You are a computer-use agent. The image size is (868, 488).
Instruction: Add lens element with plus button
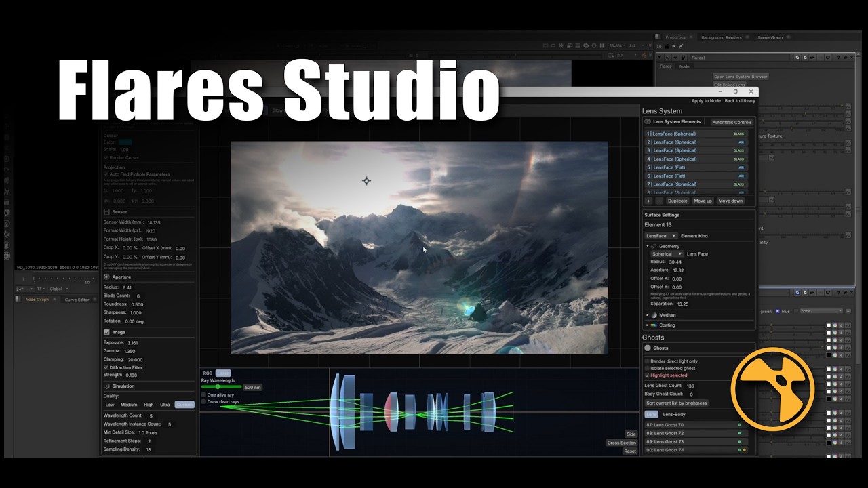point(648,201)
